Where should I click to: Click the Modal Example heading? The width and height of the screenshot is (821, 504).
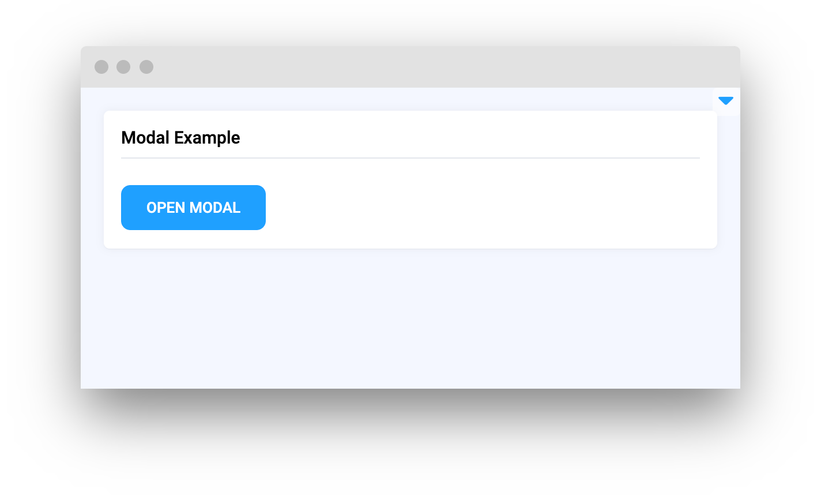click(x=180, y=138)
